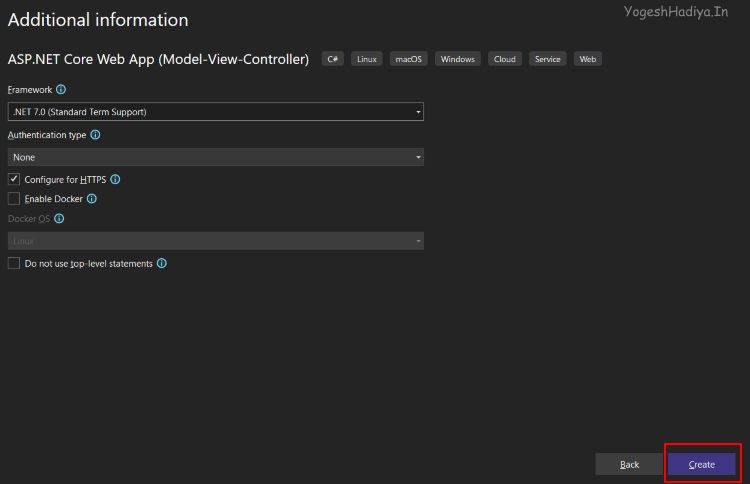750x484 pixels.
Task: Click the info icon beside Configure for HTTPS
Action: point(115,180)
